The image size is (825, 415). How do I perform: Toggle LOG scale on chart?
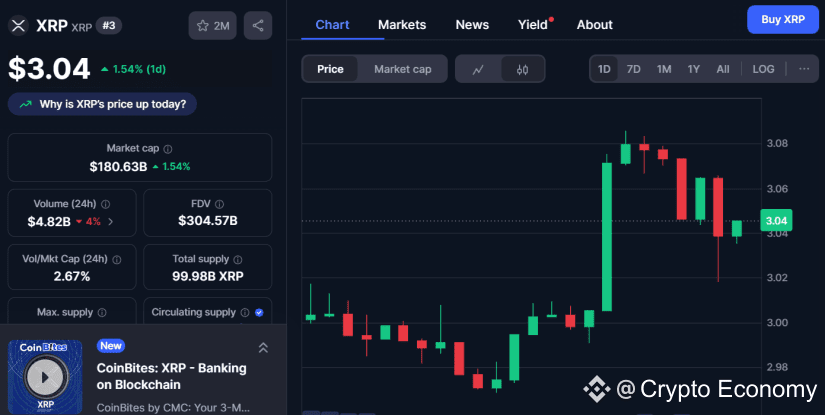[763, 69]
